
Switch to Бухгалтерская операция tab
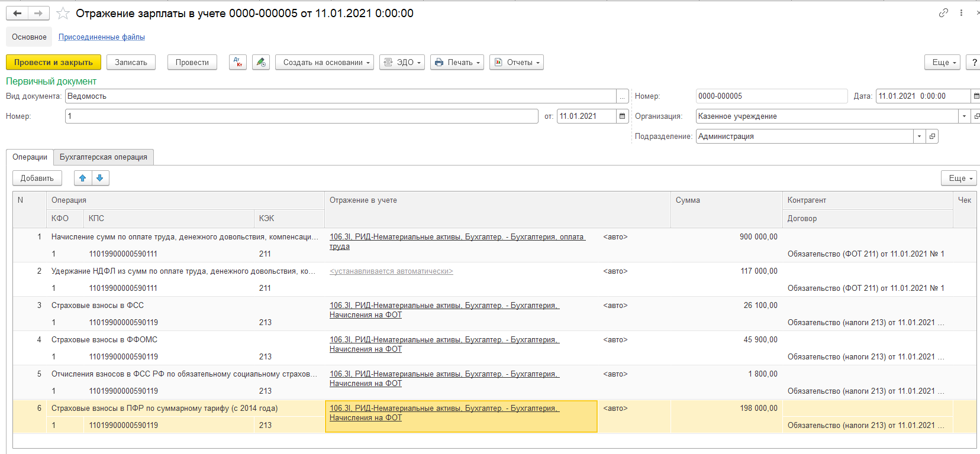[104, 157]
